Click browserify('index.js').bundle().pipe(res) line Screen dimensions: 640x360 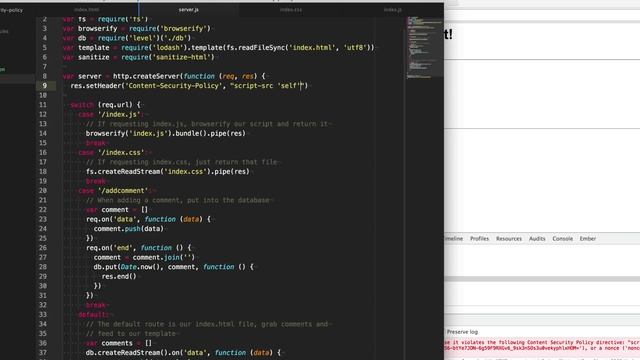[x=166, y=133]
